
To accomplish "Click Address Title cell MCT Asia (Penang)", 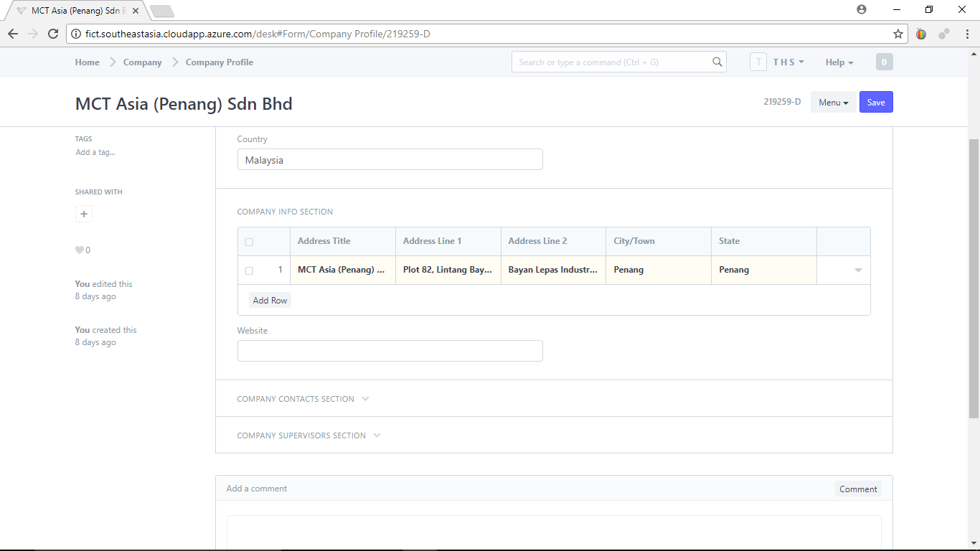I will (342, 270).
